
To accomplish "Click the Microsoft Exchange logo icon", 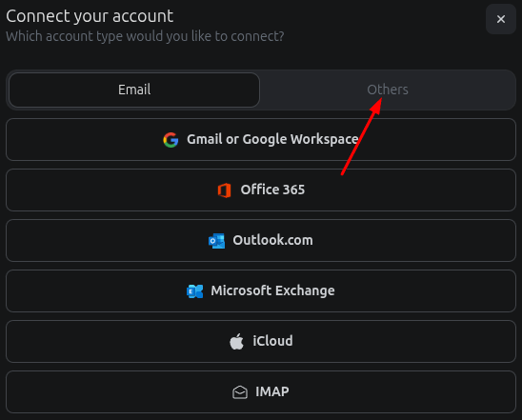I will tap(194, 291).
